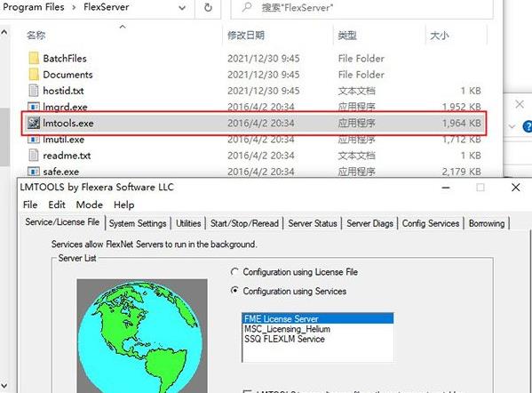This screenshot has width=532, height=393.
Task: Select Configuration using License File option
Action: [234, 272]
